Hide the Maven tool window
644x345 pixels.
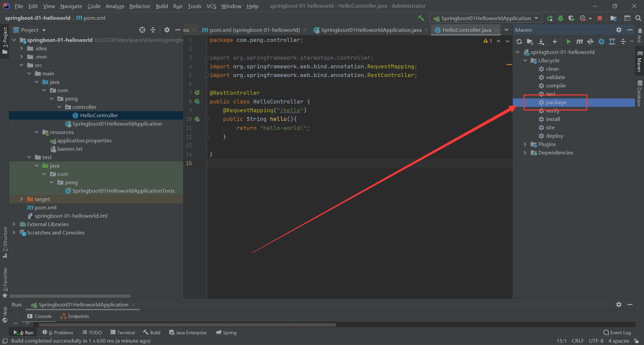tap(630, 30)
